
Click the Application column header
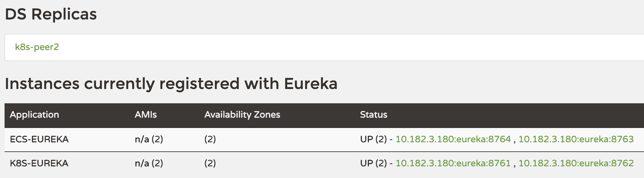tap(34, 115)
